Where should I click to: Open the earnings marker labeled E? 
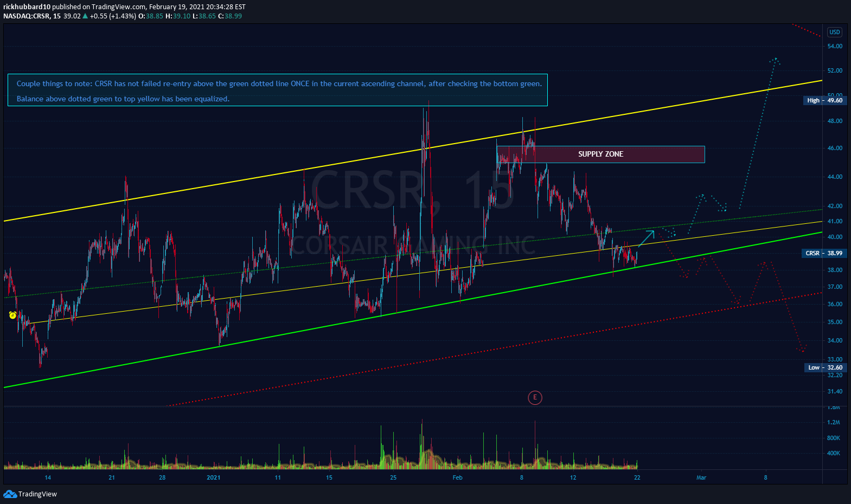[535, 398]
